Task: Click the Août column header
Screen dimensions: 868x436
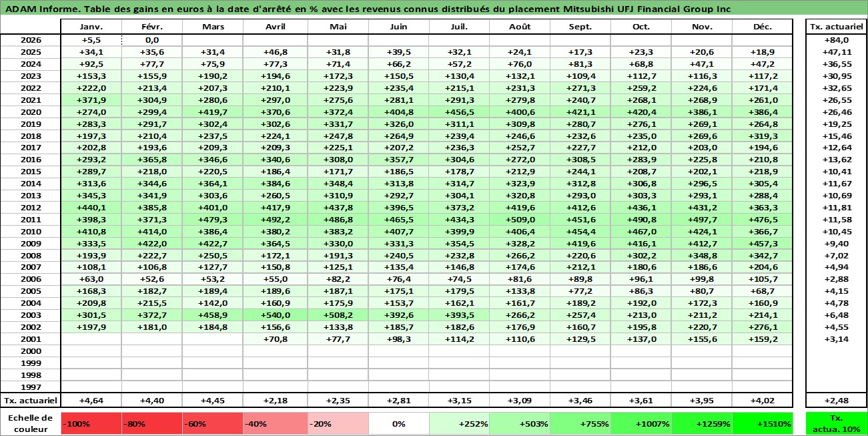Action: coord(519,27)
